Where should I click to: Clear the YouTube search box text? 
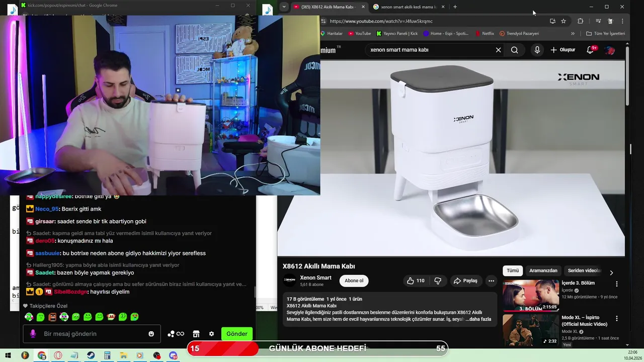click(x=498, y=50)
